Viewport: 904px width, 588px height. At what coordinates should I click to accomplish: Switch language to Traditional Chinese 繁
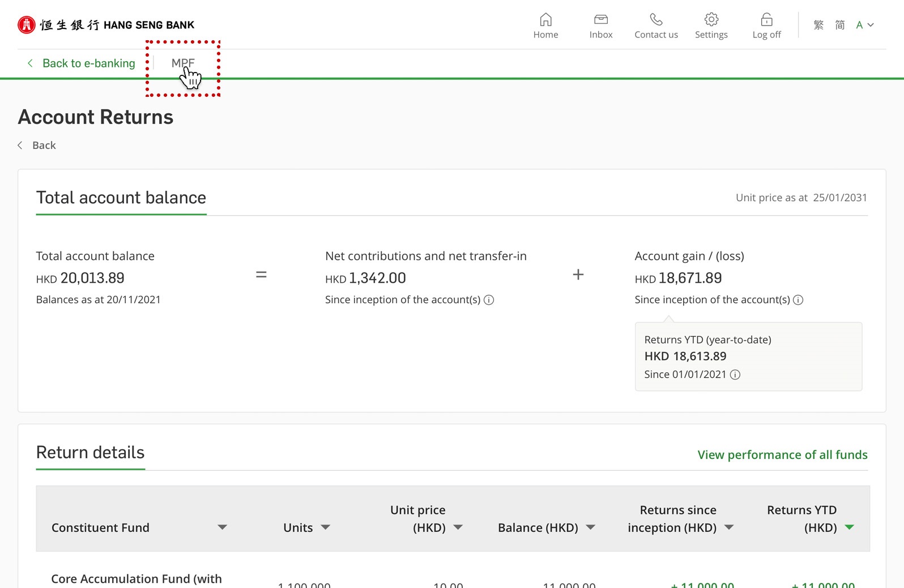(x=818, y=25)
